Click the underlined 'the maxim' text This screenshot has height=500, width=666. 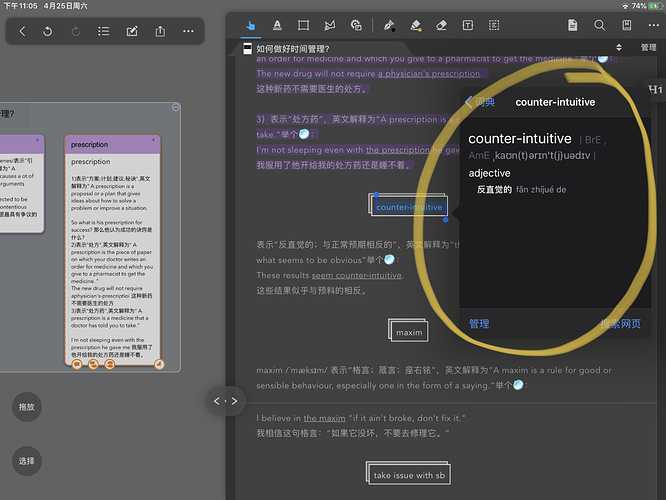click(x=325, y=418)
